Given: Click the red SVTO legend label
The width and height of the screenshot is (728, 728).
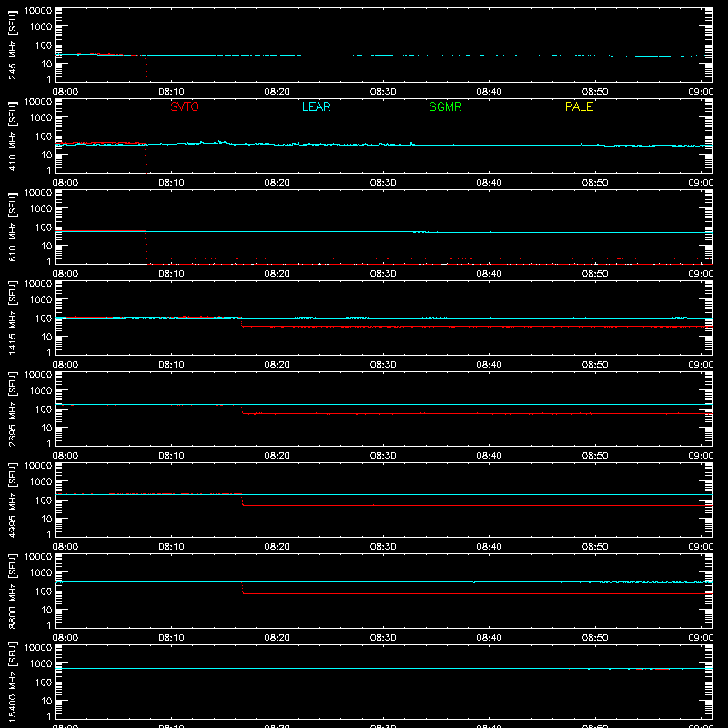Looking at the screenshot, I should (185, 106).
